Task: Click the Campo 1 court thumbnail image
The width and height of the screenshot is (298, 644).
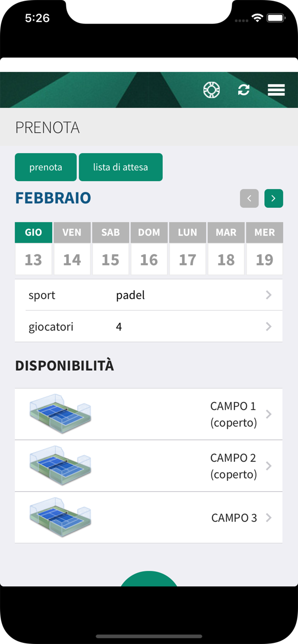Action: [60, 414]
